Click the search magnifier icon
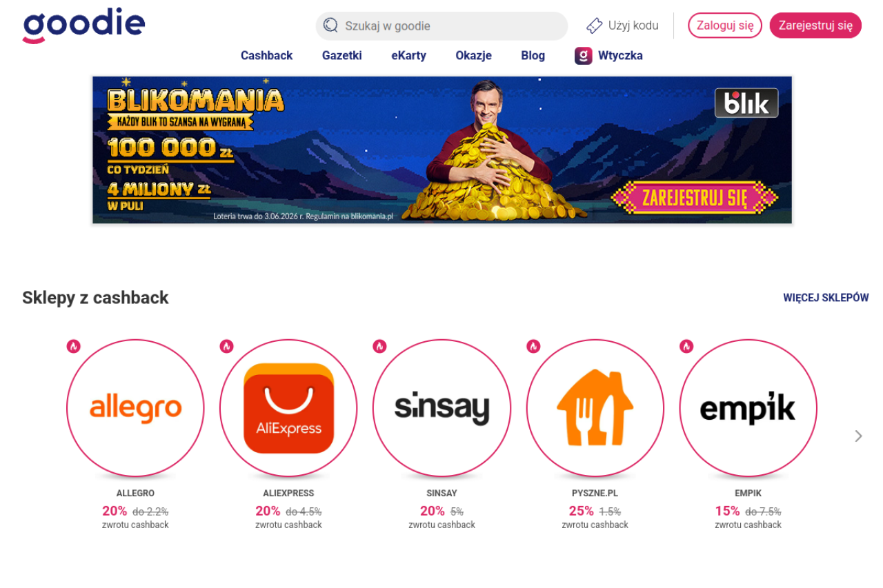 (x=330, y=26)
